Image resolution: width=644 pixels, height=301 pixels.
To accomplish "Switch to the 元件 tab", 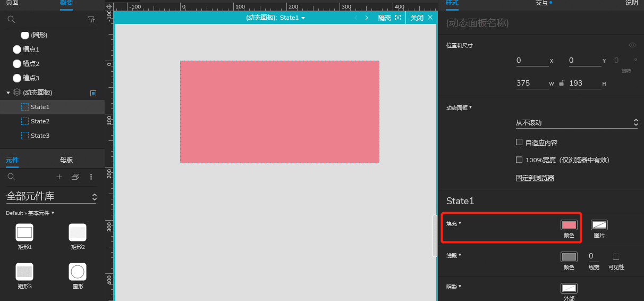I will coord(12,160).
